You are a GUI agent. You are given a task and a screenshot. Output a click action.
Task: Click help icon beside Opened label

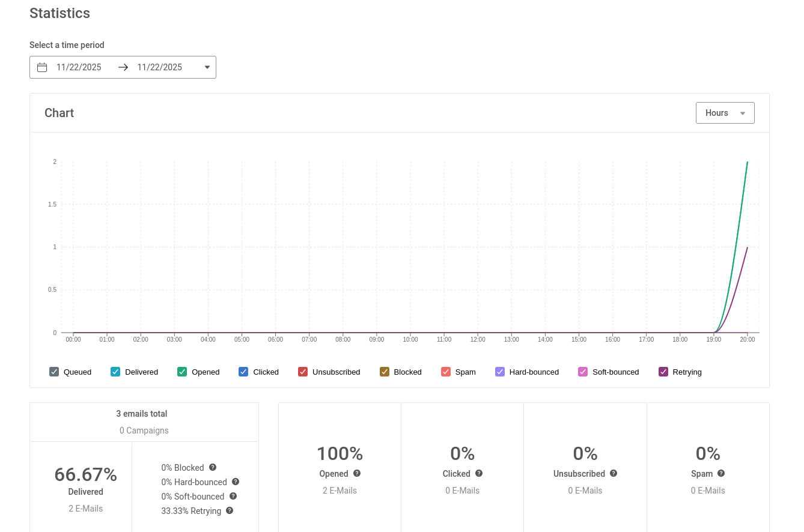click(x=357, y=473)
